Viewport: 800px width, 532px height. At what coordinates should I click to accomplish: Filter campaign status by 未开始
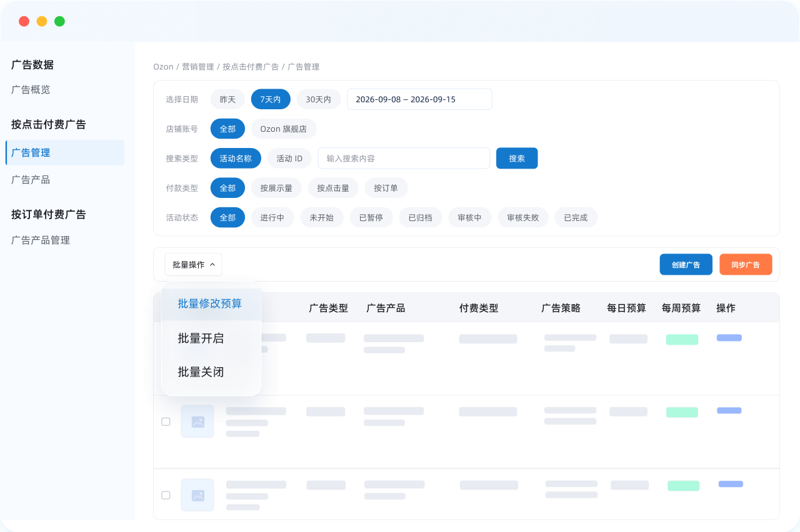pyautogui.click(x=322, y=218)
